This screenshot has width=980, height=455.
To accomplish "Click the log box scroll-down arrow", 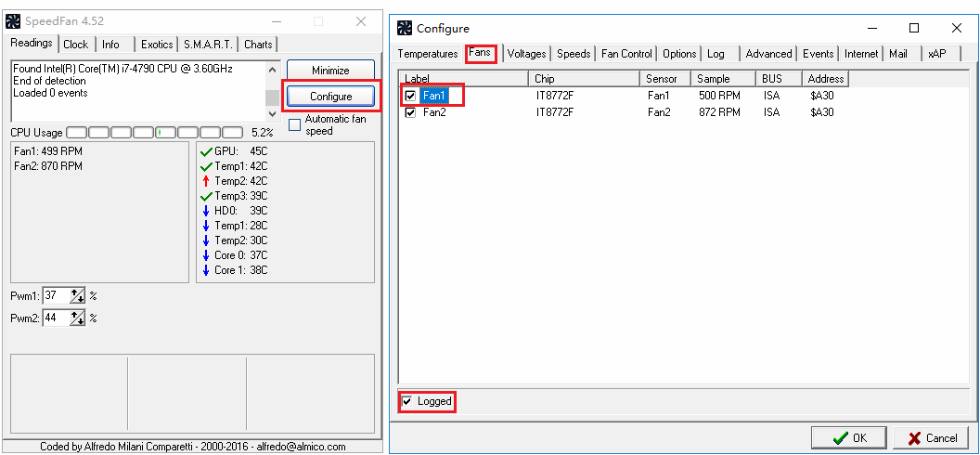I will (272, 113).
